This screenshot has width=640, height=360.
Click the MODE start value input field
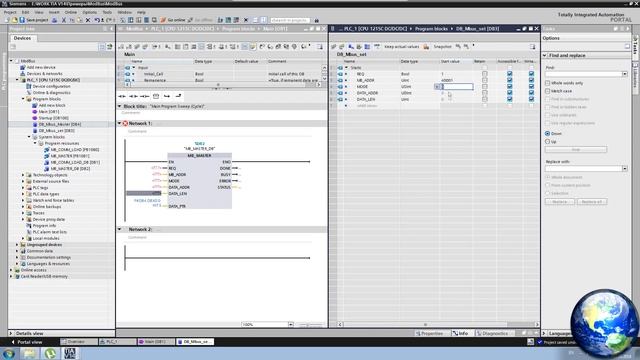click(x=457, y=87)
